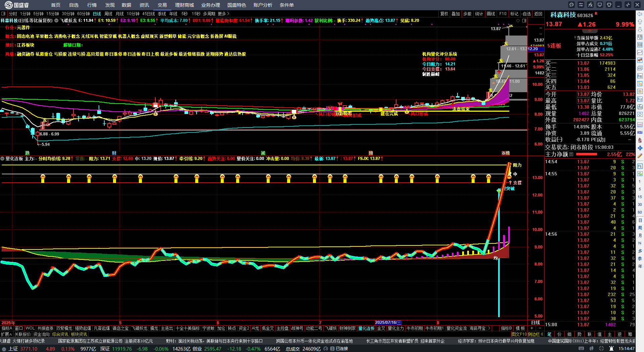Click the candlestick icon in status bar
Viewport: 644px width, 352px height.
tap(591, 349)
